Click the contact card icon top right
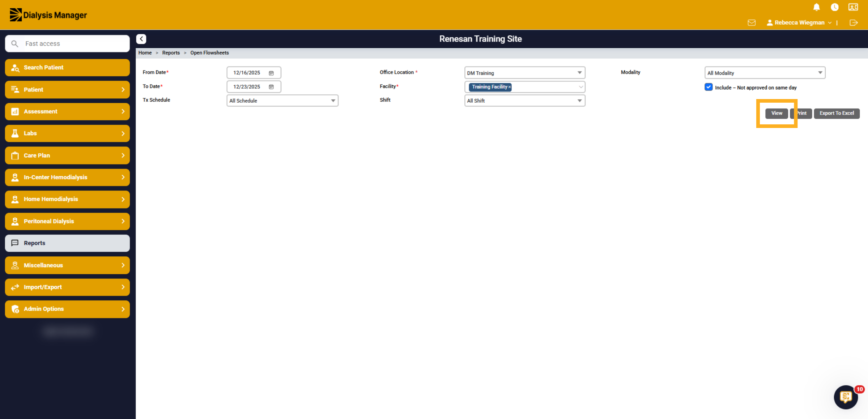Viewport: 868px width, 419px height. (x=853, y=7)
